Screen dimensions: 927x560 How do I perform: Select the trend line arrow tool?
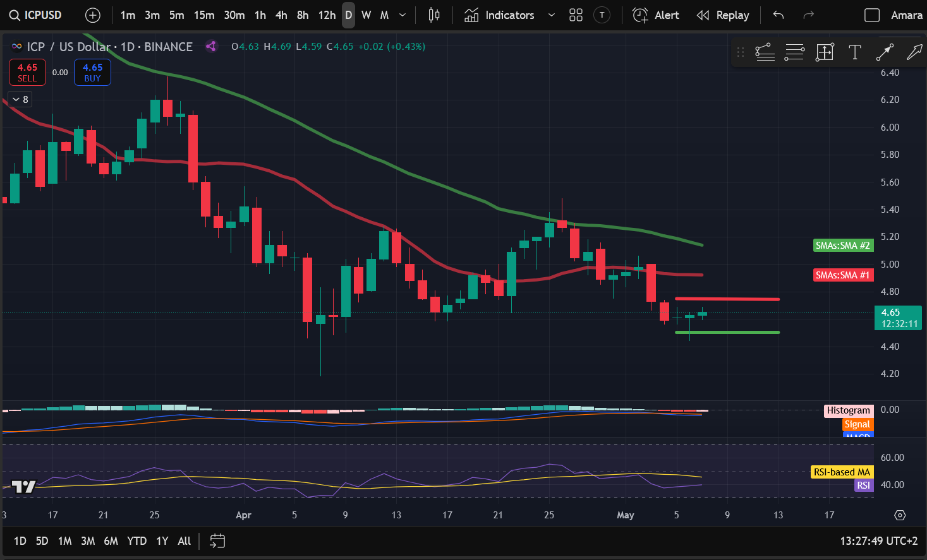(x=885, y=52)
